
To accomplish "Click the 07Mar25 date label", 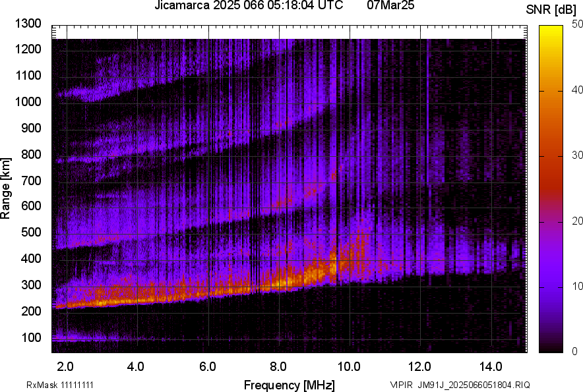I will coord(389,6).
